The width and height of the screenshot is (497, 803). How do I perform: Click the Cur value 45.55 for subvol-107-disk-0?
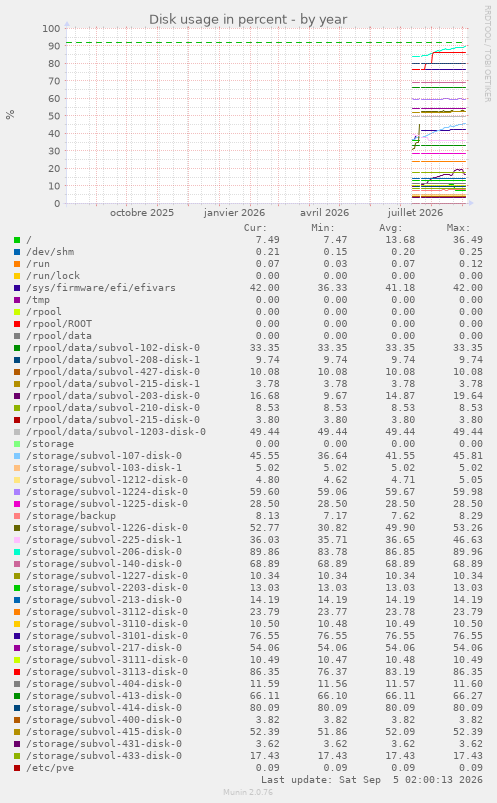[x=265, y=456]
